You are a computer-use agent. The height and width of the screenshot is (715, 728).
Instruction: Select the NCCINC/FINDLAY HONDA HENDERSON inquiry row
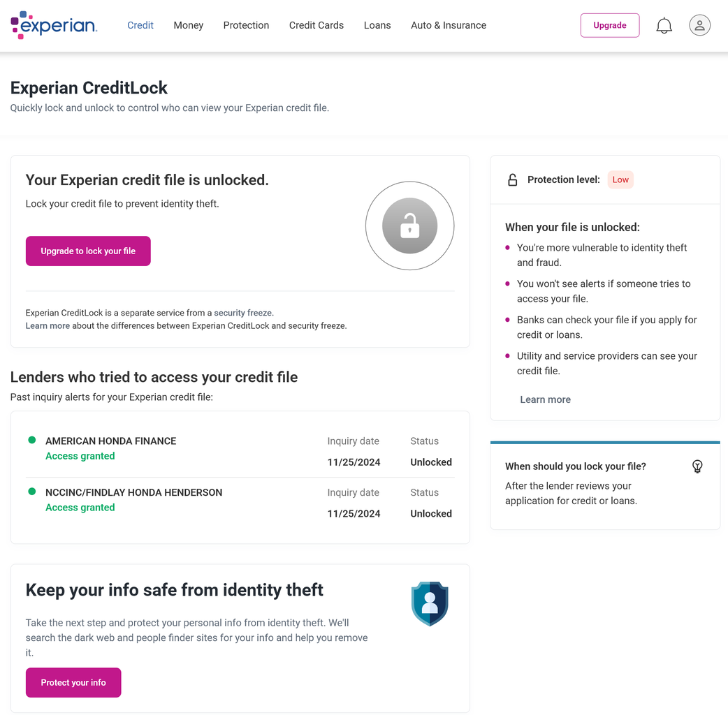click(240, 503)
